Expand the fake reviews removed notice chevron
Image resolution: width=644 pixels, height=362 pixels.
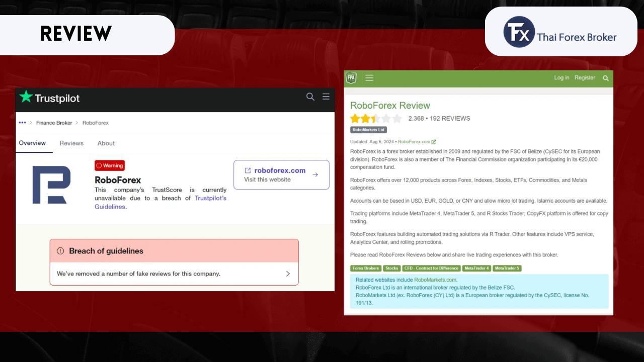point(288,274)
